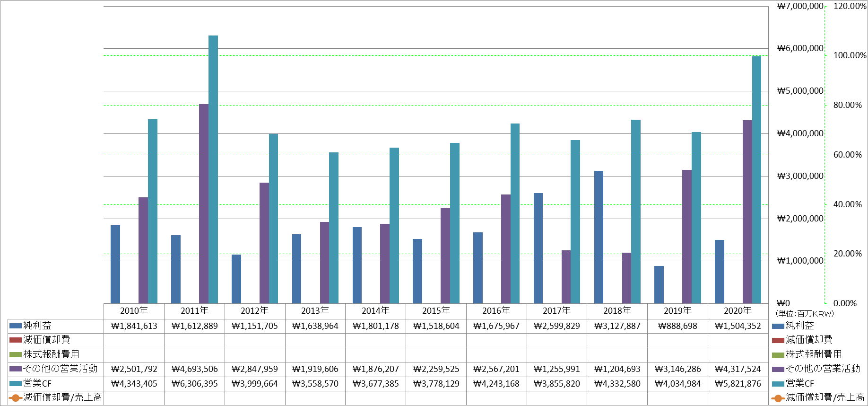Screen dimensions: 868x406
Task: Select the 2011年 その他の営業活動 bar
Action: [204, 203]
